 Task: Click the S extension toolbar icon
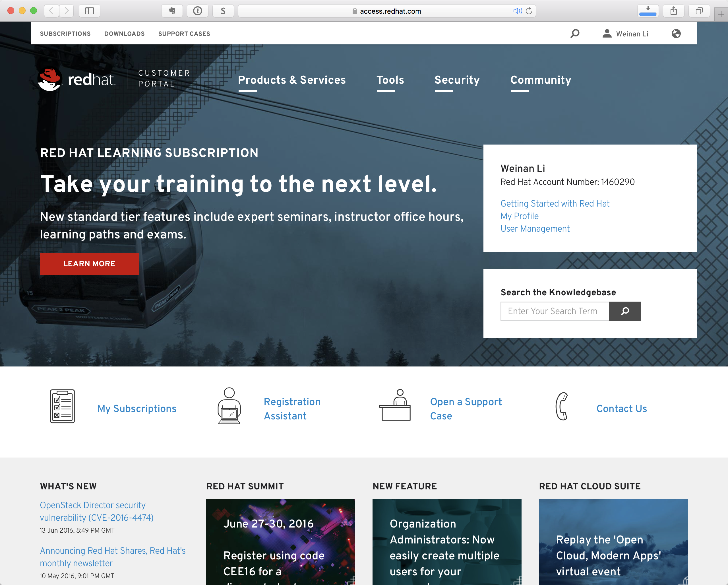223,11
